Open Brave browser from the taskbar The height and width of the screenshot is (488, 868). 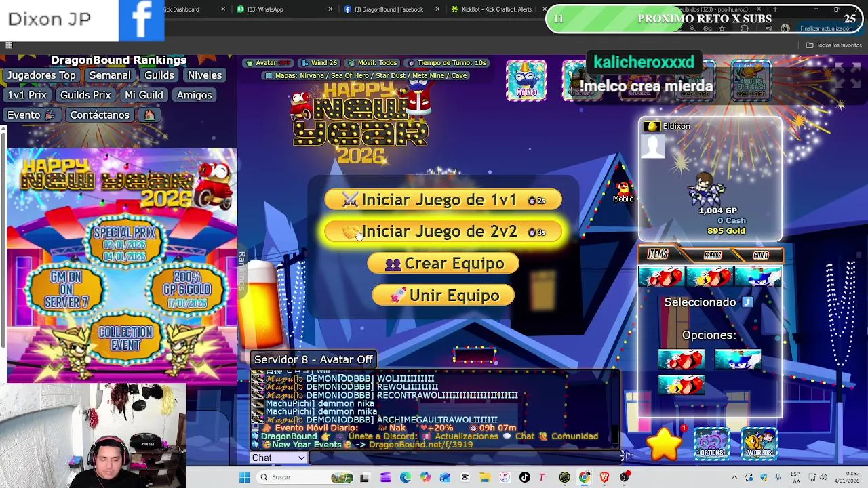click(604, 477)
